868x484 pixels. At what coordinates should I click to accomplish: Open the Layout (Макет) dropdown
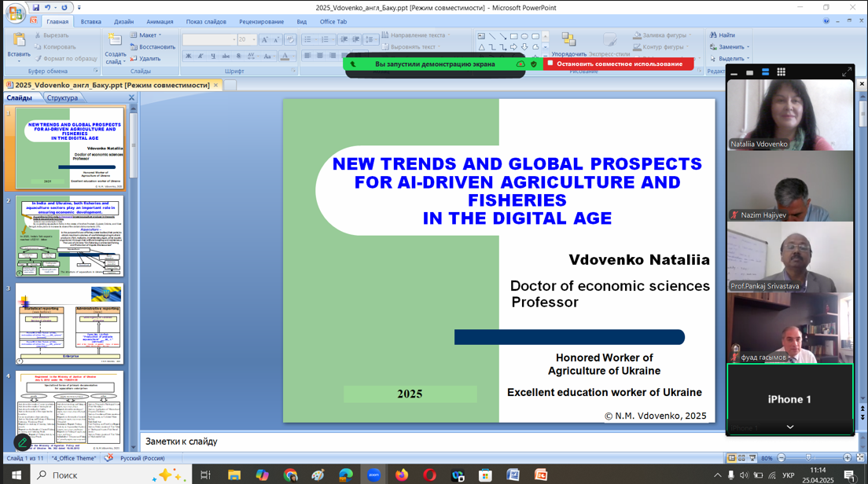(x=147, y=35)
